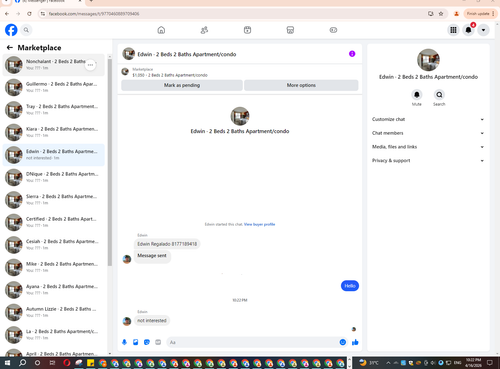Open the Facebook menu grid icon
This screenshot has height=369, width=500.
coord(453,30)
